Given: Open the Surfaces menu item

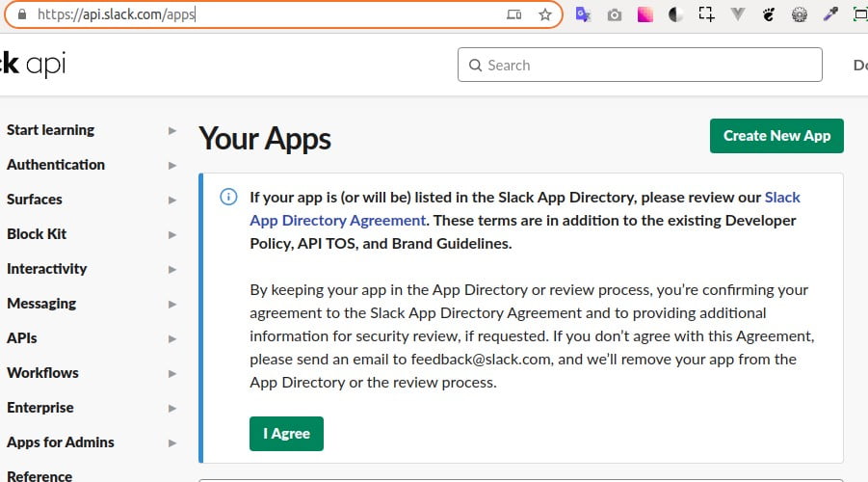Looking at the screenshot, I should 35,200.
